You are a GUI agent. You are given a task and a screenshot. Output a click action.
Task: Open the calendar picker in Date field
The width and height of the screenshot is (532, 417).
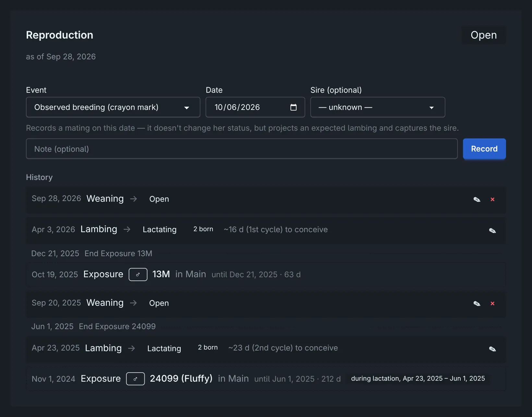tap(293, 107)
